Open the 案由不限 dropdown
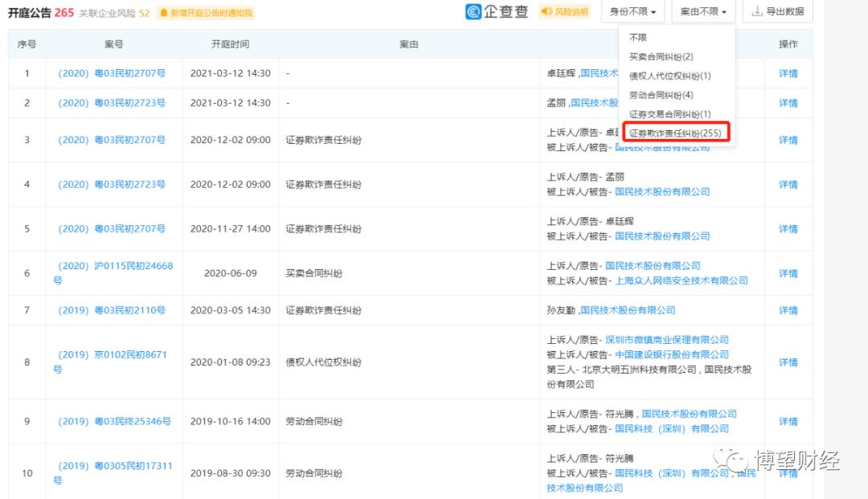 [x=702, y=12]
